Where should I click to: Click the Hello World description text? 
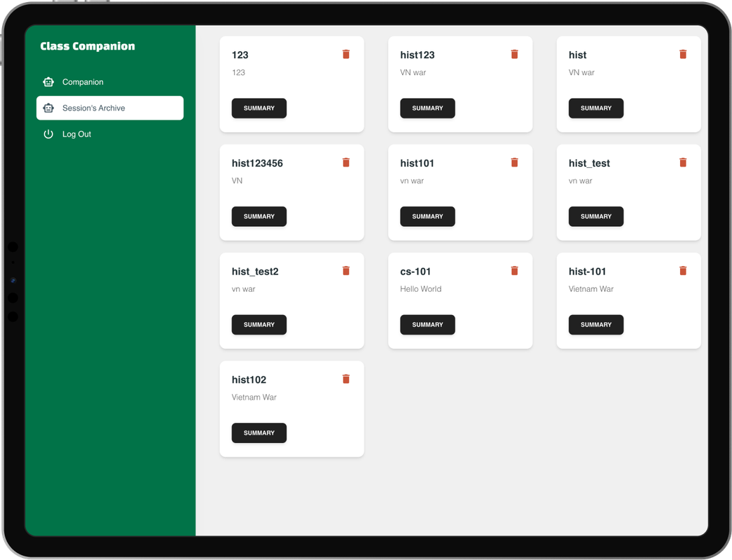[x=420, y=289]
